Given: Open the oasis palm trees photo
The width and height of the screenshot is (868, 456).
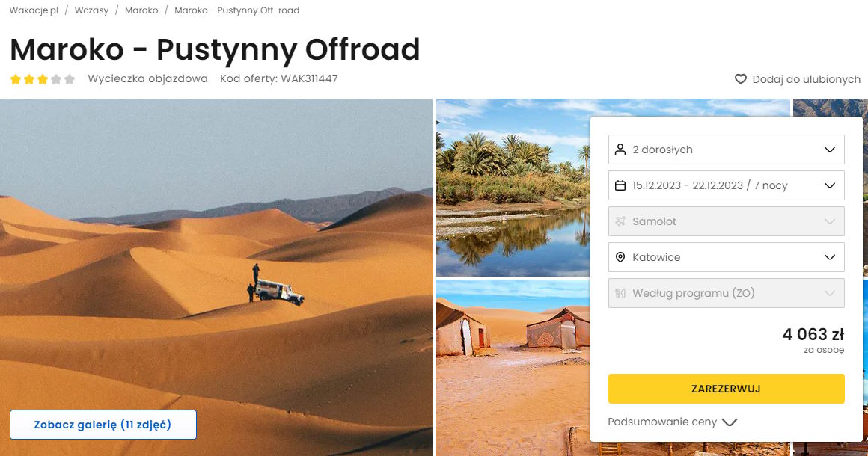Looking at the screenshot, I should pyautogui.click(x=513, y=188).
